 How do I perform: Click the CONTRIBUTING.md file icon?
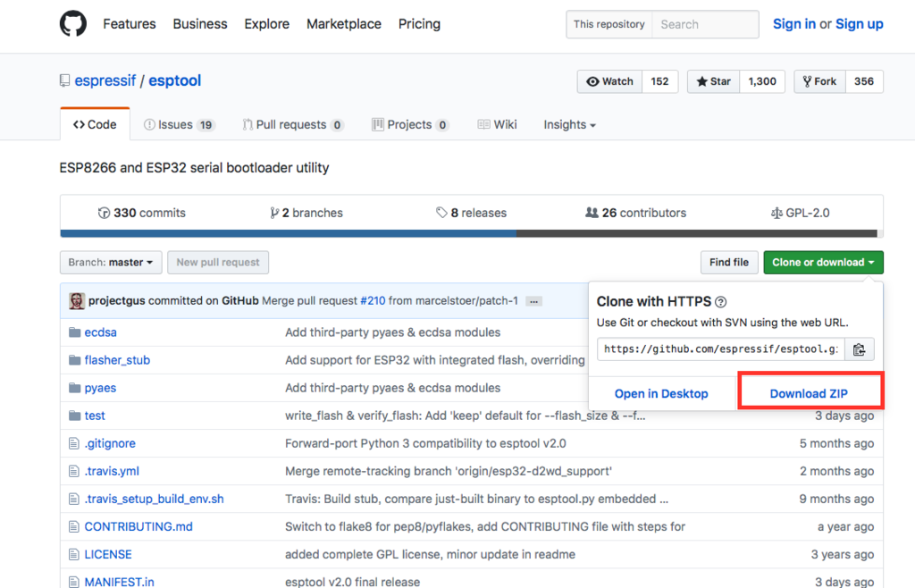click(x=73, y=526)
